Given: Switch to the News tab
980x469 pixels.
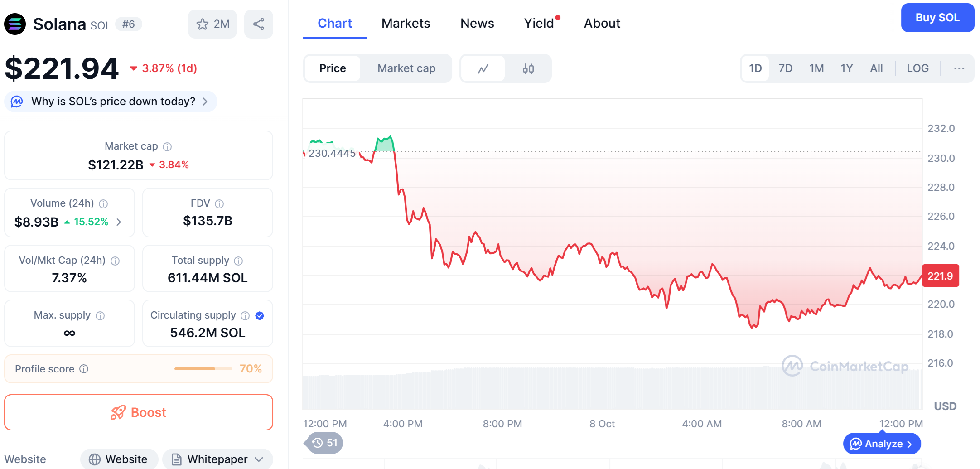Looking at the screenshot, I should point(477,23).
